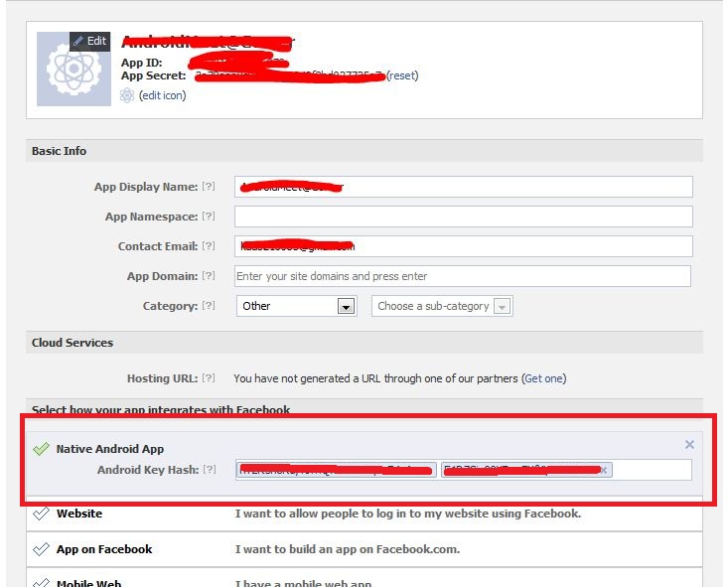Close the Native Android App section
Viewport: 728px width, 587px height.
(689, 444)
